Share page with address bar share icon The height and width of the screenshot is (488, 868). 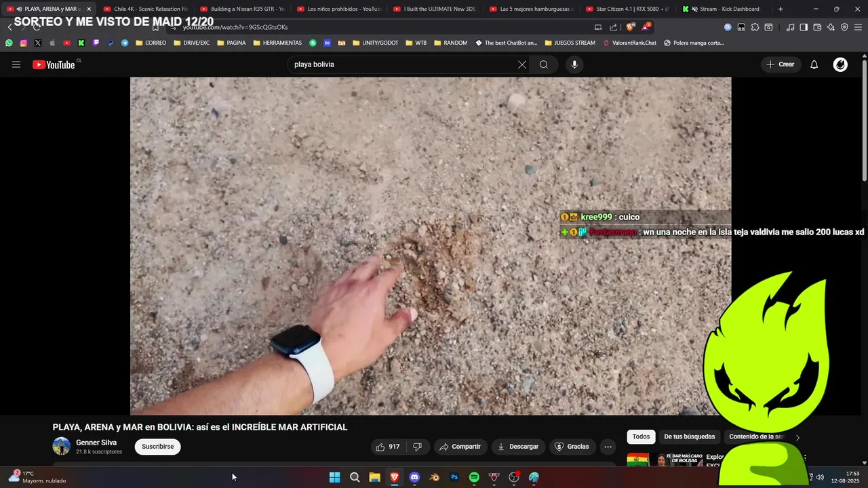point(614,27)
